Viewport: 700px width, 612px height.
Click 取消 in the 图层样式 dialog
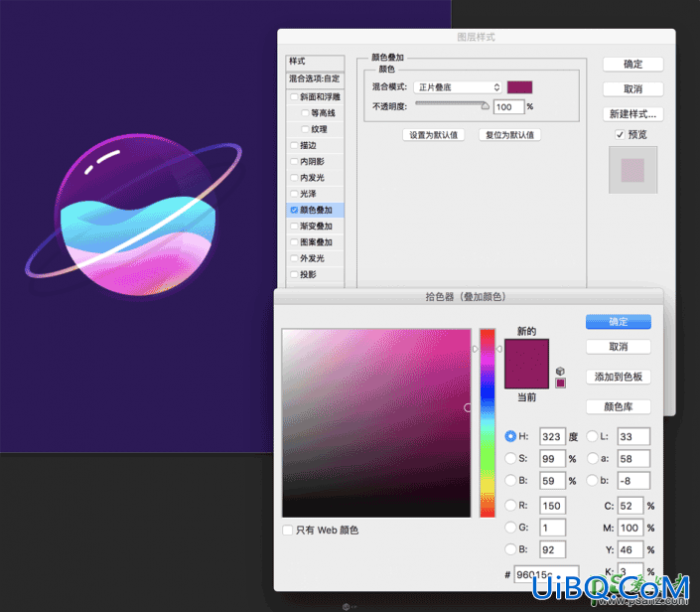(633, 88)
